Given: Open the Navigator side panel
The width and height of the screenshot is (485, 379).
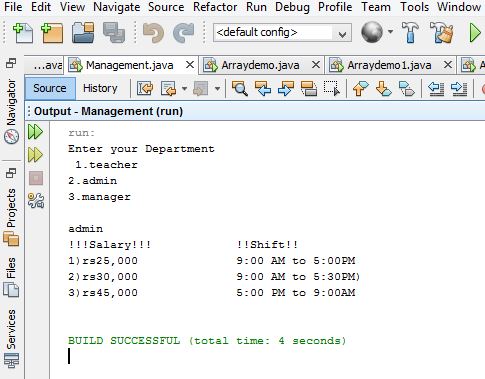Looking at the screenshot, I should tap(11, 111).
